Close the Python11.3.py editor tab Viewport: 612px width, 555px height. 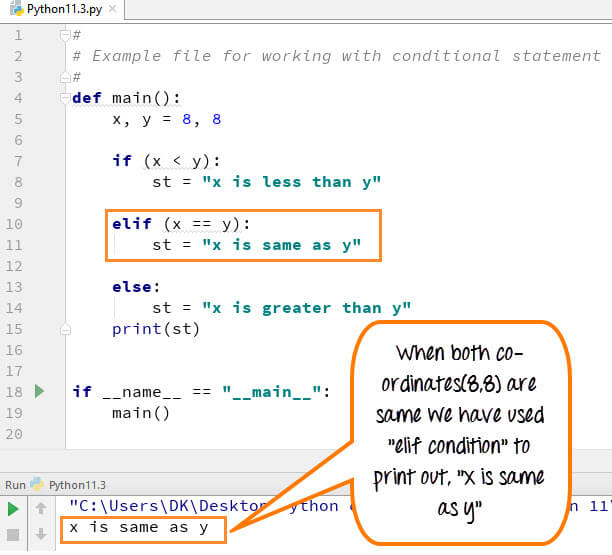click(x=112, y=9)
